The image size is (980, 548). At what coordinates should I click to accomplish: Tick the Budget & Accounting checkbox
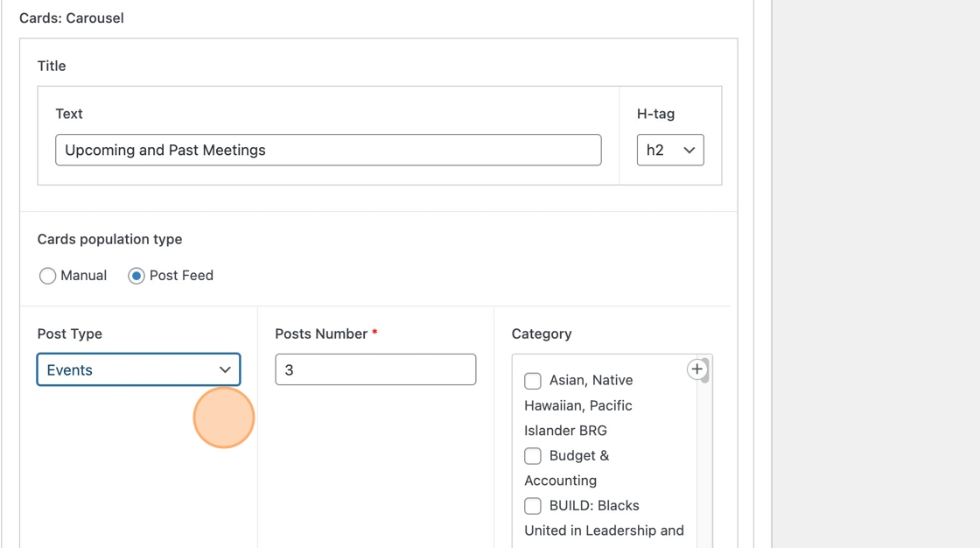(x=533, y=456)
